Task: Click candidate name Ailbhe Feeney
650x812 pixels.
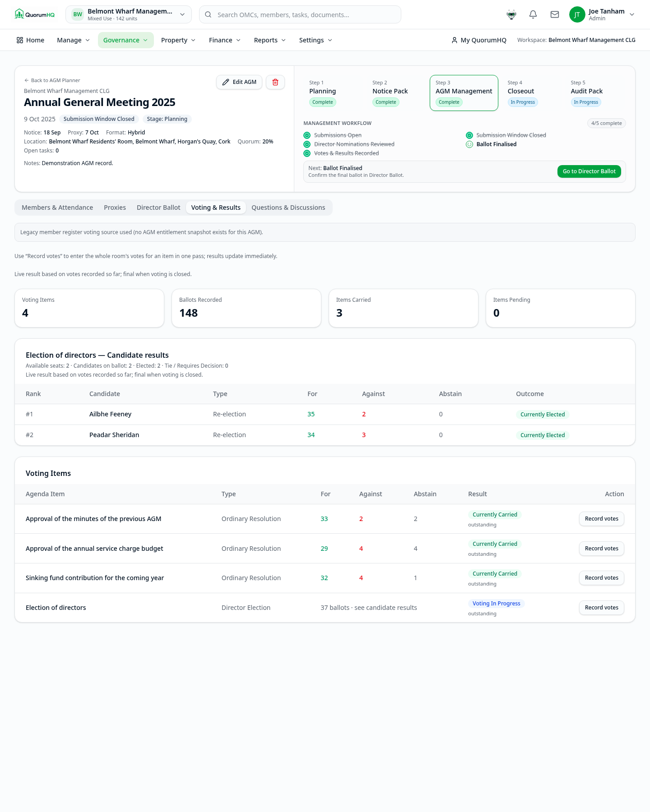Action: [111, 414]
